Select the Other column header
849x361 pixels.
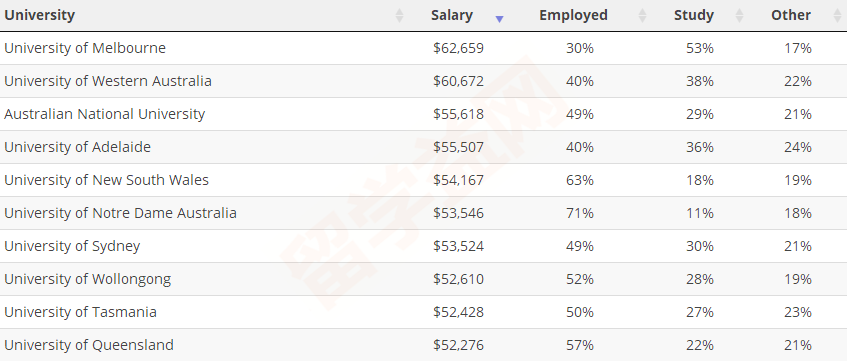791,15
